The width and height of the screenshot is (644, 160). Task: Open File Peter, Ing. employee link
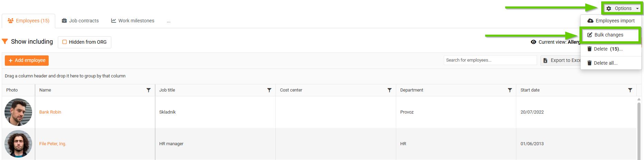(x=53, y=144)
